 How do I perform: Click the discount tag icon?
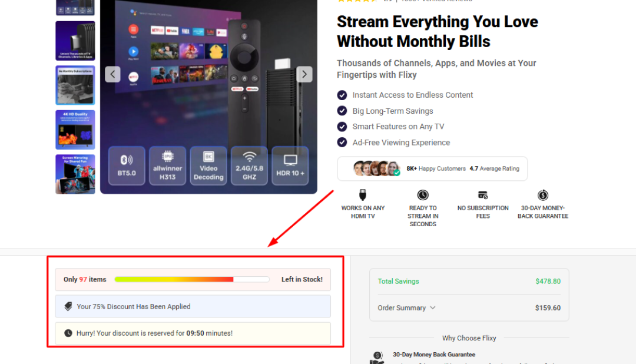pyautogui.click(x=68, y=306)
